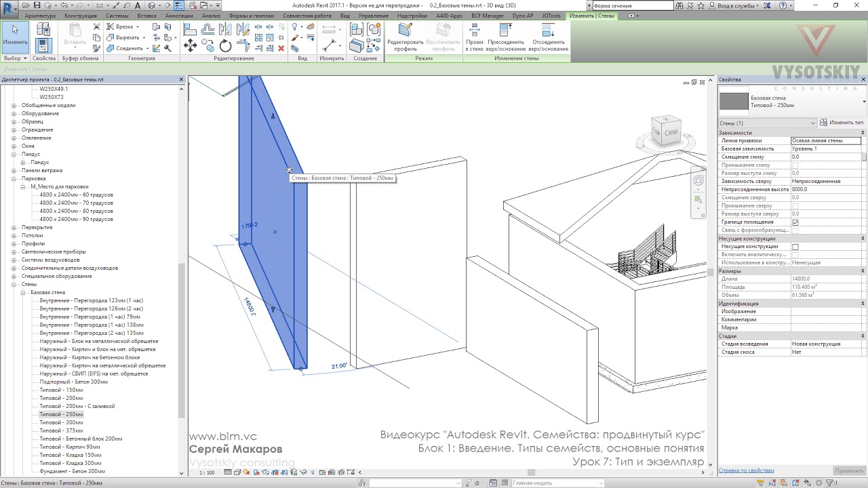Click the Неприсоединенная высота value field 8000.0

click(826, 190)
